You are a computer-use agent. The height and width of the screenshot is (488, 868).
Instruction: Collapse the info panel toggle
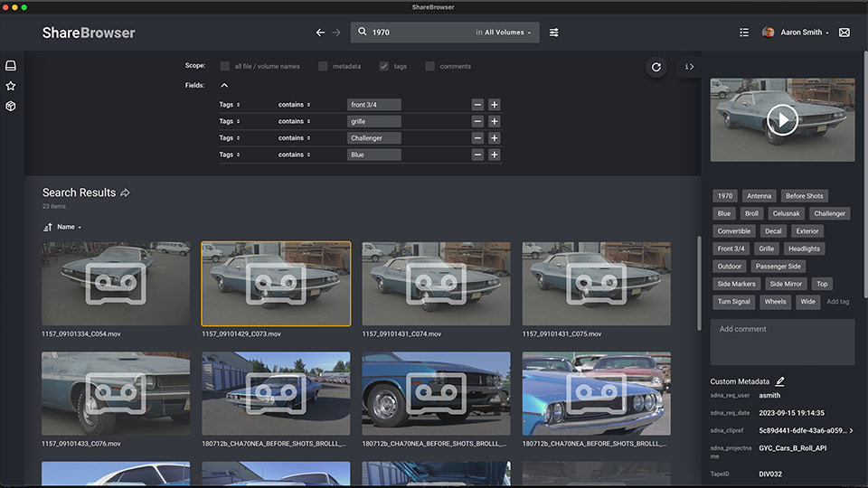[689, 67]
